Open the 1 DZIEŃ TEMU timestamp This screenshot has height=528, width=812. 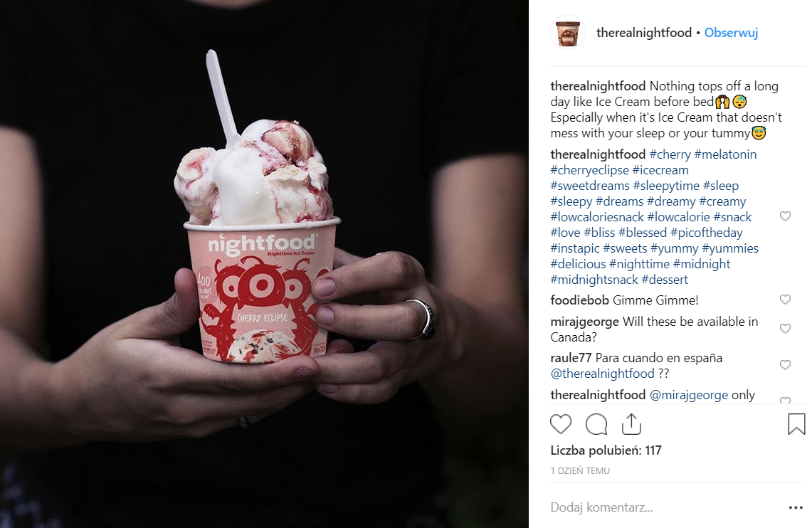(x=580, y=470)
